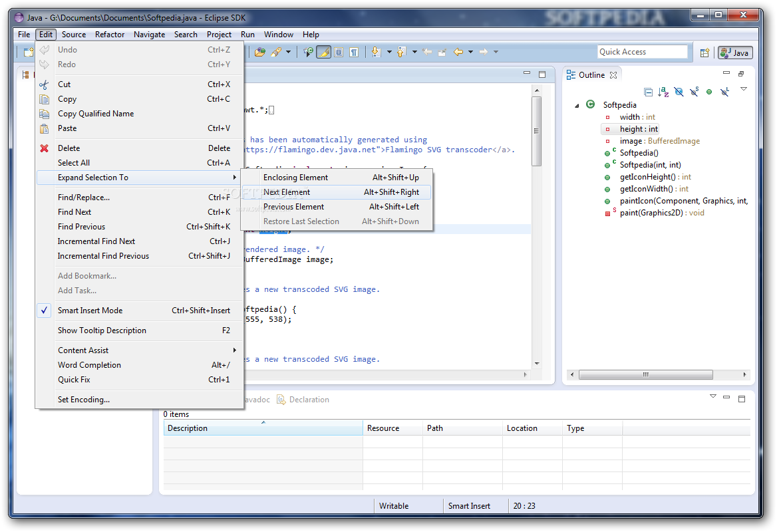Open Next Annotation dropdown arrow
This screenshot has width=777, height=532.
point(389,52)
